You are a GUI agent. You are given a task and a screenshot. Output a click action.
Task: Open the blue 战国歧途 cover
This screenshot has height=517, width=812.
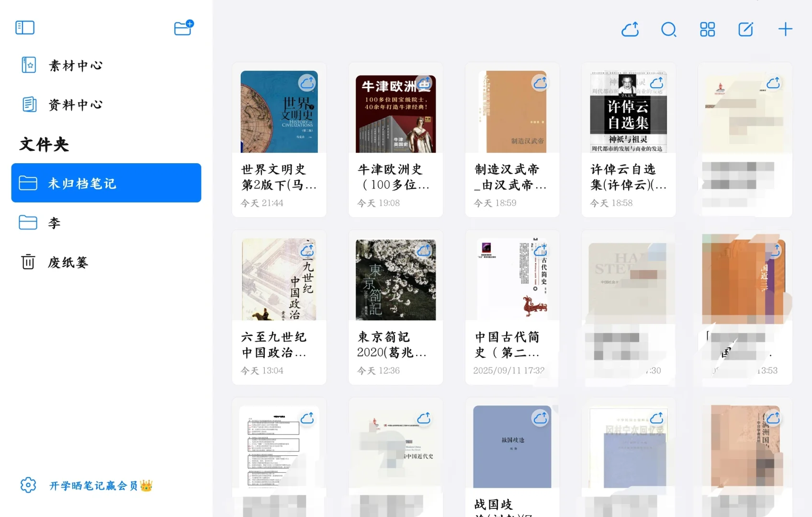[x=512, y=447]
